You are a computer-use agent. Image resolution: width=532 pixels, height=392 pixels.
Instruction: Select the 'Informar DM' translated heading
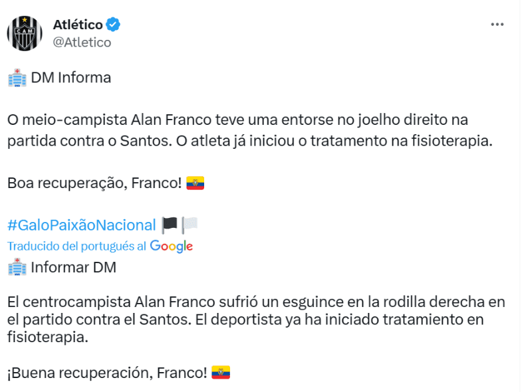73,268
